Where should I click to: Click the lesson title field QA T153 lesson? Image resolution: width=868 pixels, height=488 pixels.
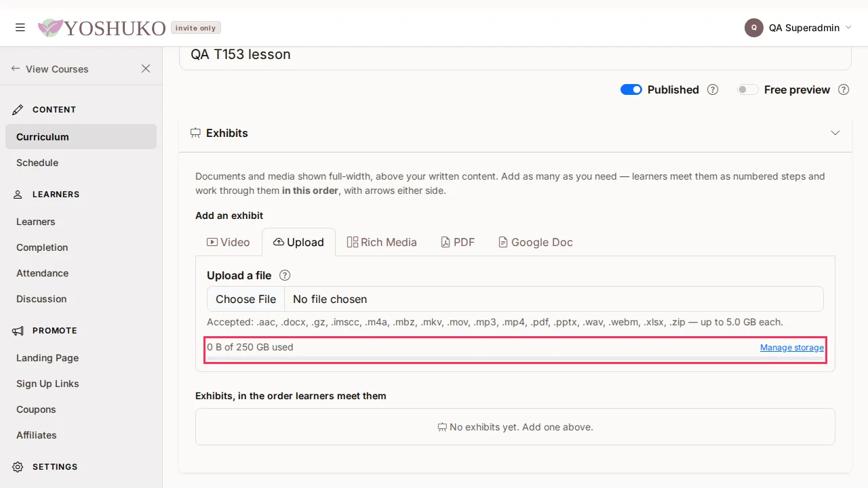tap(515, 55)
